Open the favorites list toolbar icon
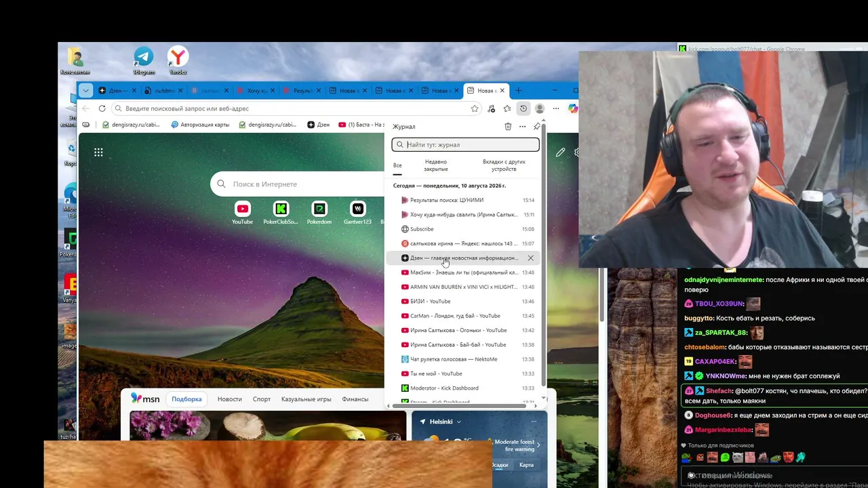The width and height of the screenshot is (868, 488). click(x=507, y=108)
